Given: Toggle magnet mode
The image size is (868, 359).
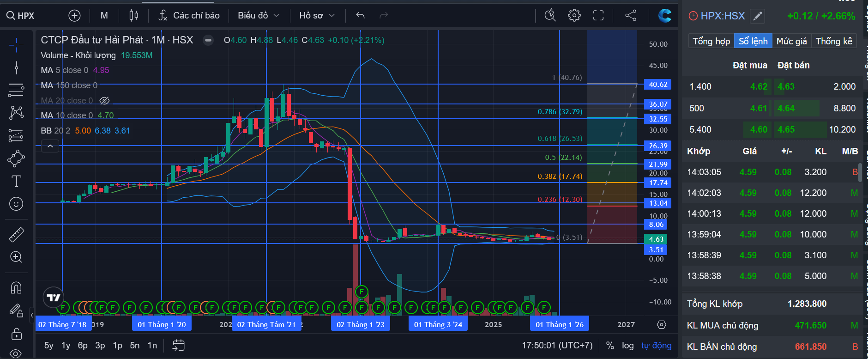Looking at the screenshot, I should [x=16, y=288].
